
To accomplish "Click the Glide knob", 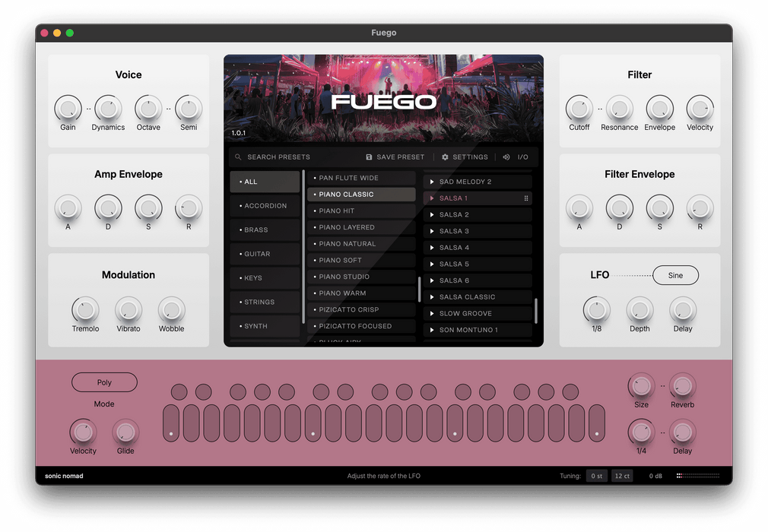I will coord(125,432).
